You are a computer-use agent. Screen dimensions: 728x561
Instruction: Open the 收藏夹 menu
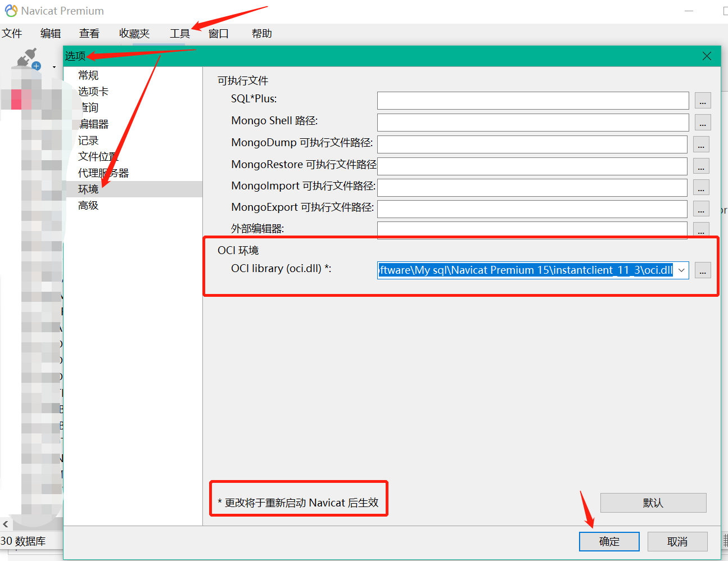pyautogui.click(x=134, y=34)
